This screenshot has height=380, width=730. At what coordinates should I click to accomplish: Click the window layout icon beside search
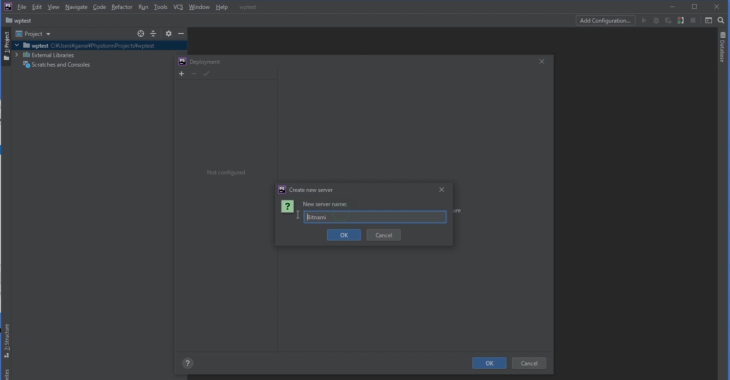pyautogui.click(x=708, y=20)
